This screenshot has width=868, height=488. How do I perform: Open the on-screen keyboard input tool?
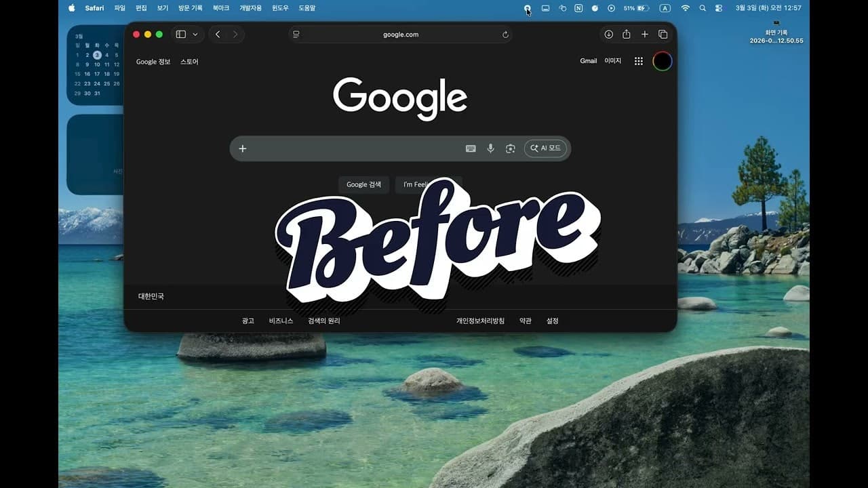tap(471, 148)
